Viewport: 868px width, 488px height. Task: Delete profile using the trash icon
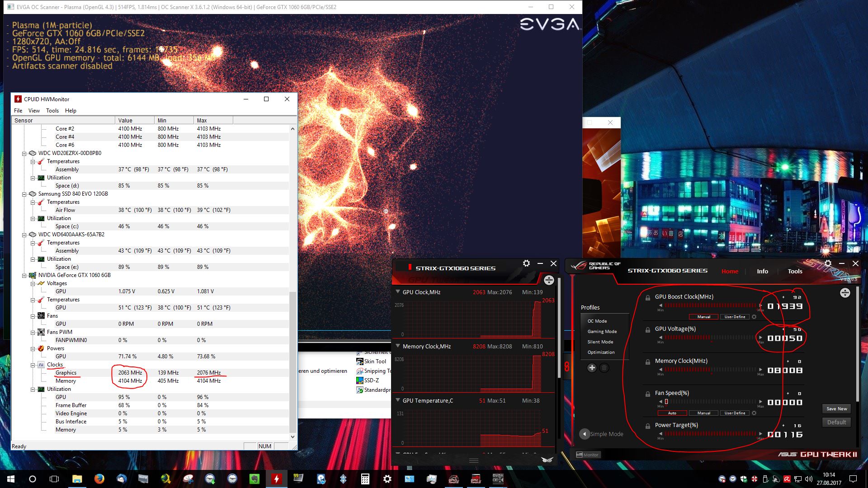(x=604, y=368)
